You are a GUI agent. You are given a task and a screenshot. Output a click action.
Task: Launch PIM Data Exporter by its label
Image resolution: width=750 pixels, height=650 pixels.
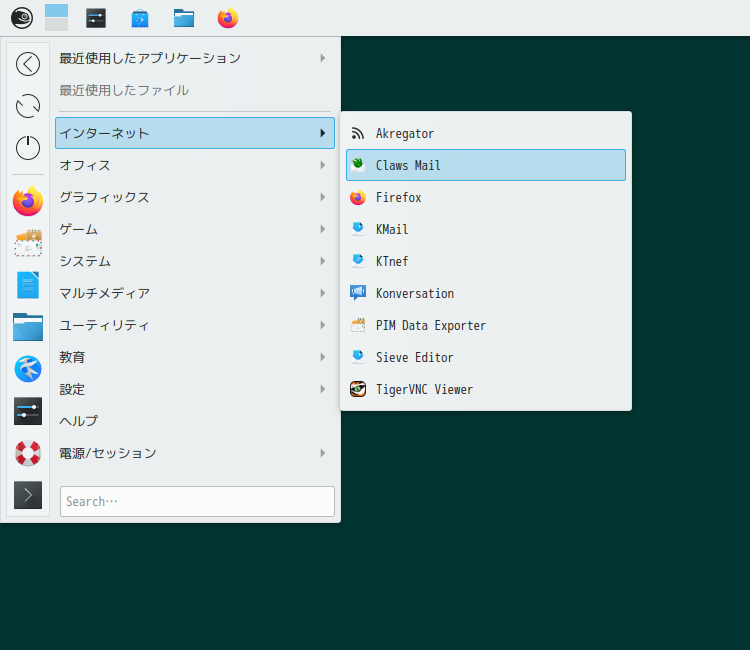click(x=430, y=325)
